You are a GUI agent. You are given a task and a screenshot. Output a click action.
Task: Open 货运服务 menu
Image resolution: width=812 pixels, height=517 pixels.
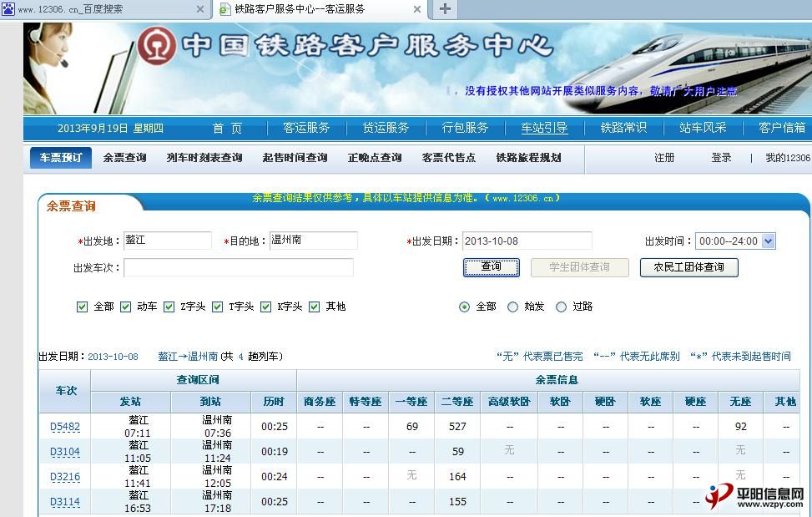pos(386,128)
